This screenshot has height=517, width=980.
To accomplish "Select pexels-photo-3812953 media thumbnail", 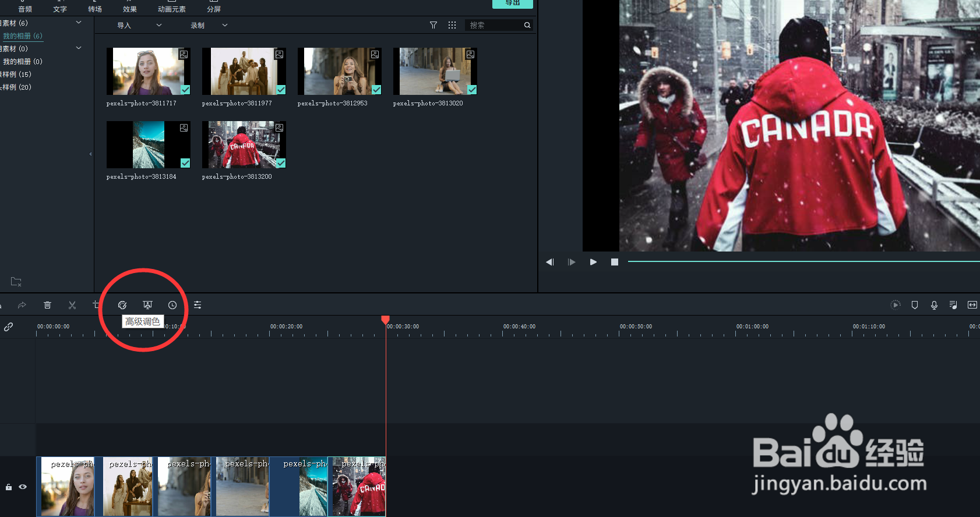I will coord(340,71).
